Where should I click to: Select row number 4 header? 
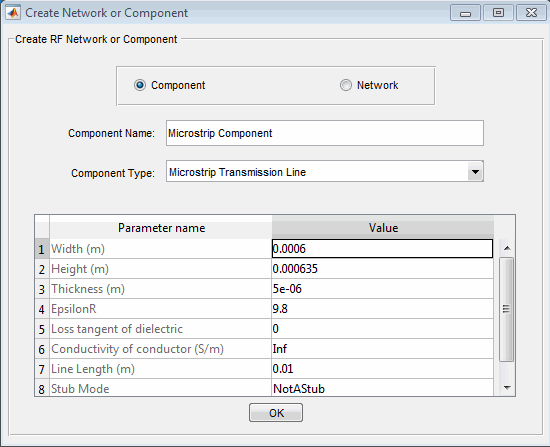[42, 309]
